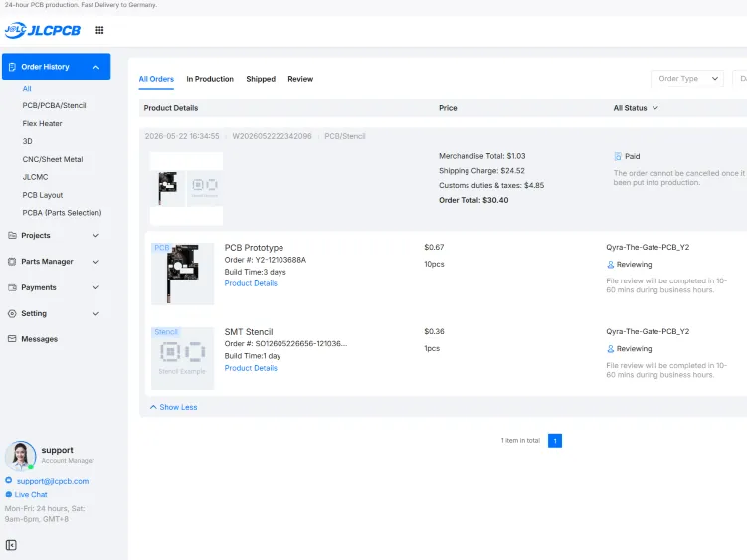This screenshot has width=747, height=560.
Task: Click the Paid status icon
Action: pyautogui.click(x=618, y=156)
